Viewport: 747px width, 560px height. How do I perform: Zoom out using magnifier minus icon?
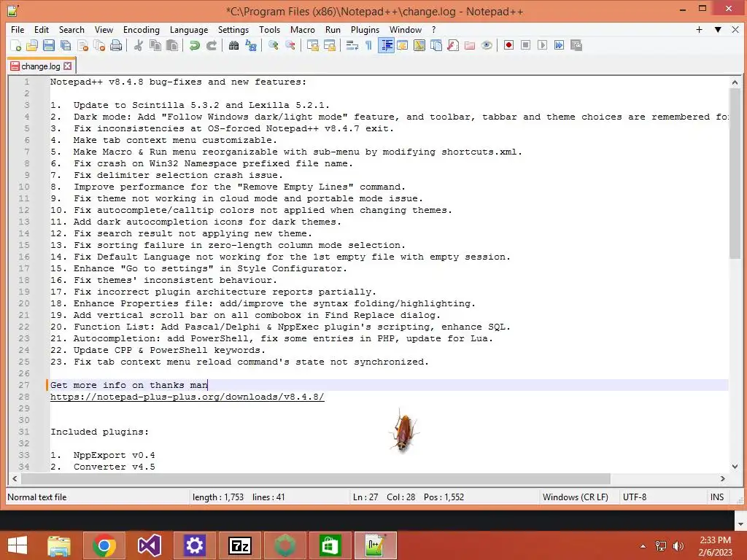[x=290, y=45]
